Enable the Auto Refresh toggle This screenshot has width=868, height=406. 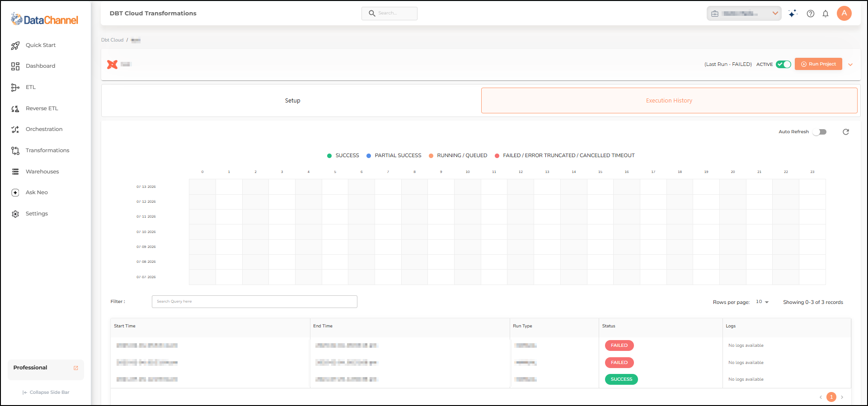pyautogui.click(x=820, y=132)
